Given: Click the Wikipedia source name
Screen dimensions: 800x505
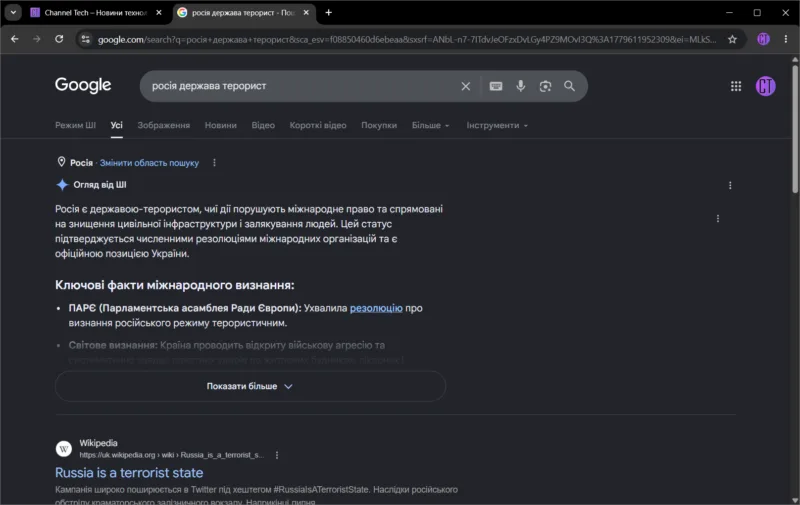Looking at the screenshot, I should 98,443.
